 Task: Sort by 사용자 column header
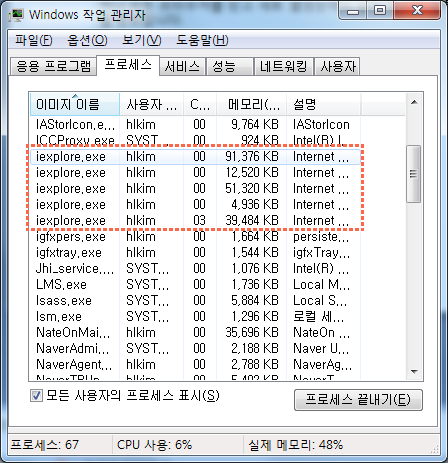click(151, 104)
